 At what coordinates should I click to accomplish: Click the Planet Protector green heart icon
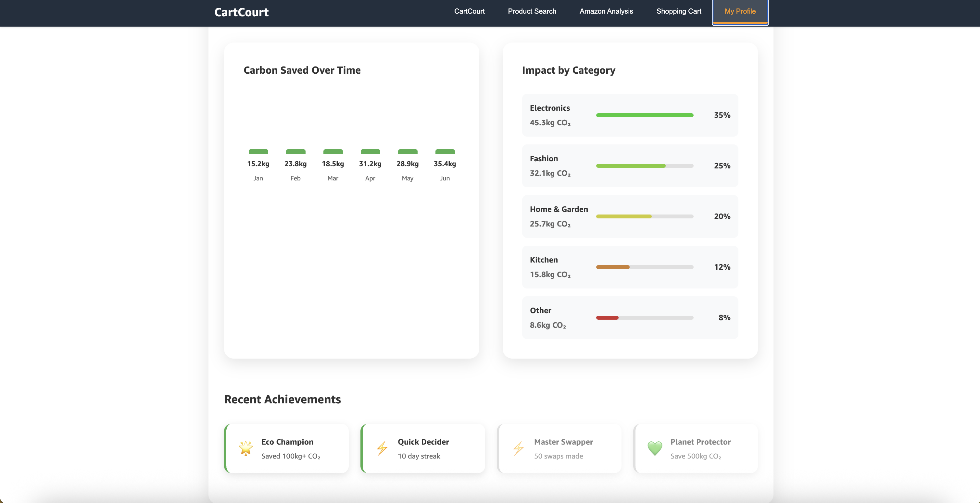point(655,448)
